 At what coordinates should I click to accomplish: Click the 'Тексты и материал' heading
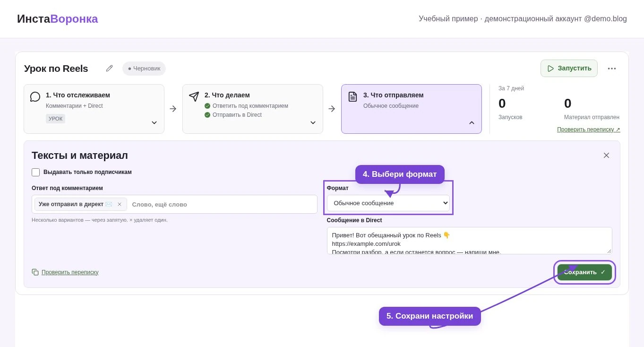(80, 156)
